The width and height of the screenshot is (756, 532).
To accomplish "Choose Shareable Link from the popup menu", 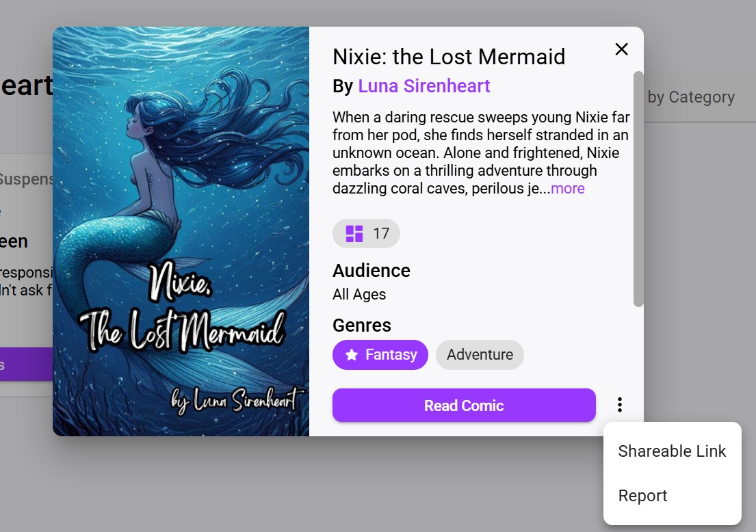I will (x=672, y=451).
